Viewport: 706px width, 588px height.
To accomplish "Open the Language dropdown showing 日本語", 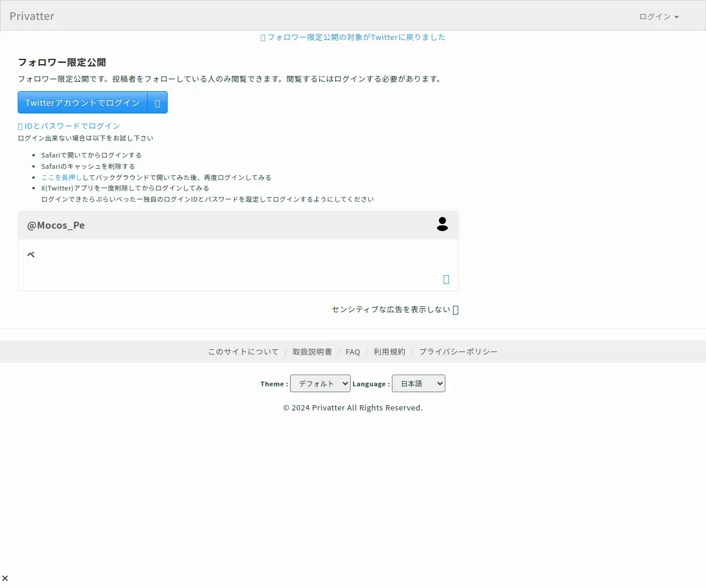I will point(418,383).
